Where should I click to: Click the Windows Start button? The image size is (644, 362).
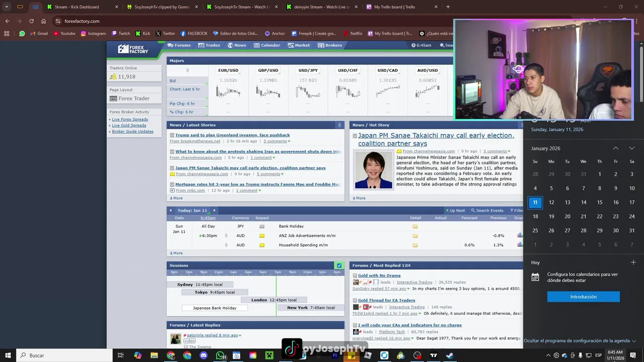tap(8, 355)
